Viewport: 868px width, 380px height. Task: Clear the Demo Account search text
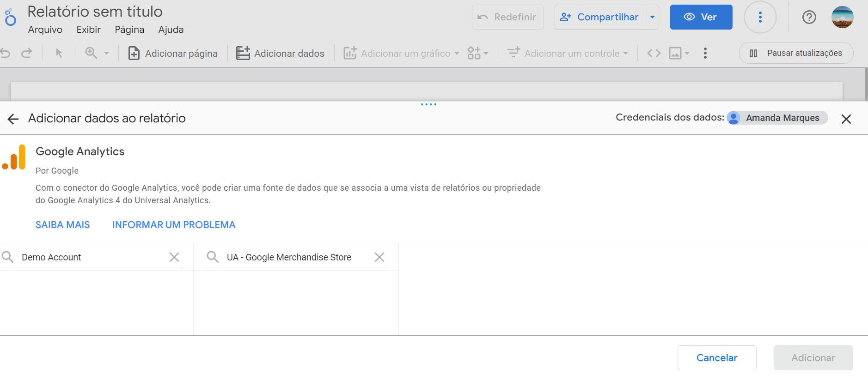point(174,257)
